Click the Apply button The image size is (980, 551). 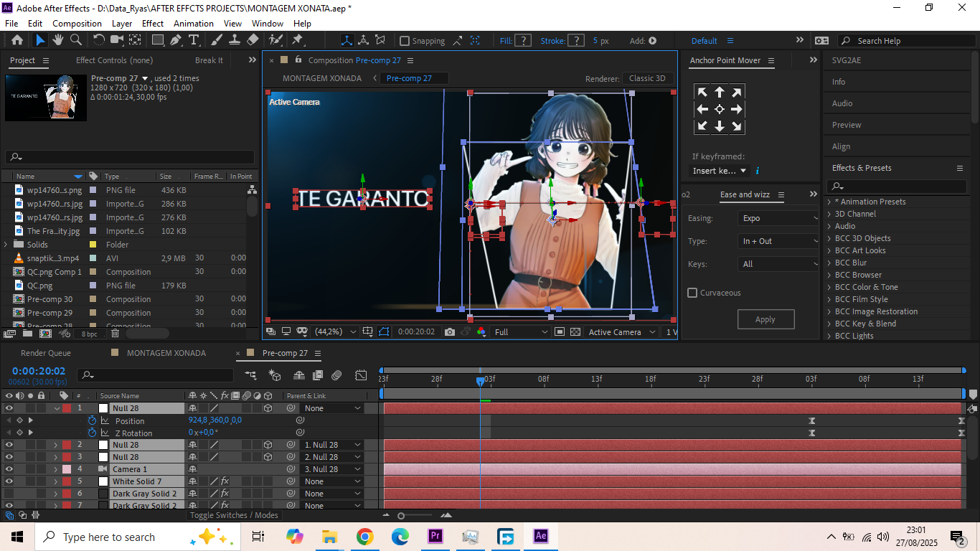pos(765,319)
